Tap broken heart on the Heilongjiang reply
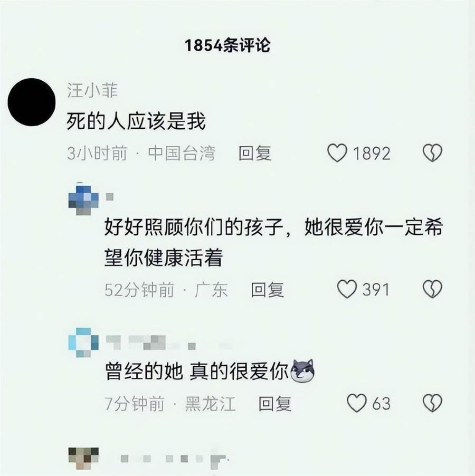 pos(432,403)
